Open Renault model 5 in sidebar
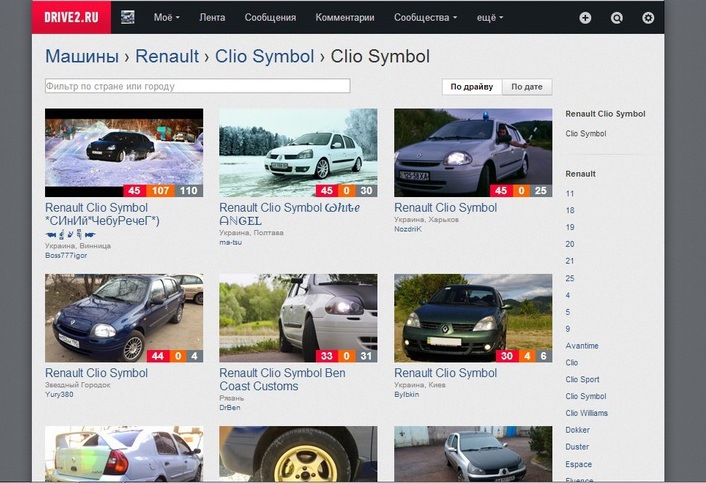The image size is (706, 483). [x=568, y=312]
